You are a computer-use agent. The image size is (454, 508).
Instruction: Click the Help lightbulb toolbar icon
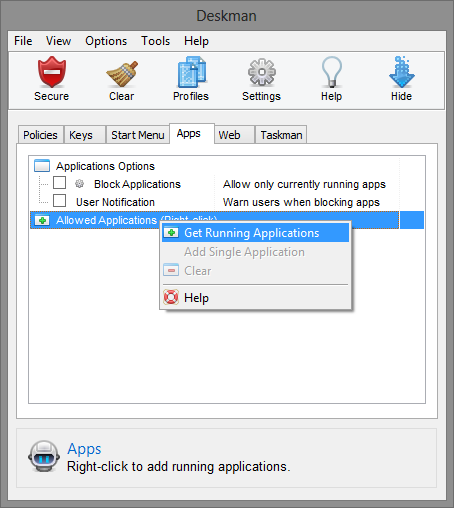click(331, 72)
